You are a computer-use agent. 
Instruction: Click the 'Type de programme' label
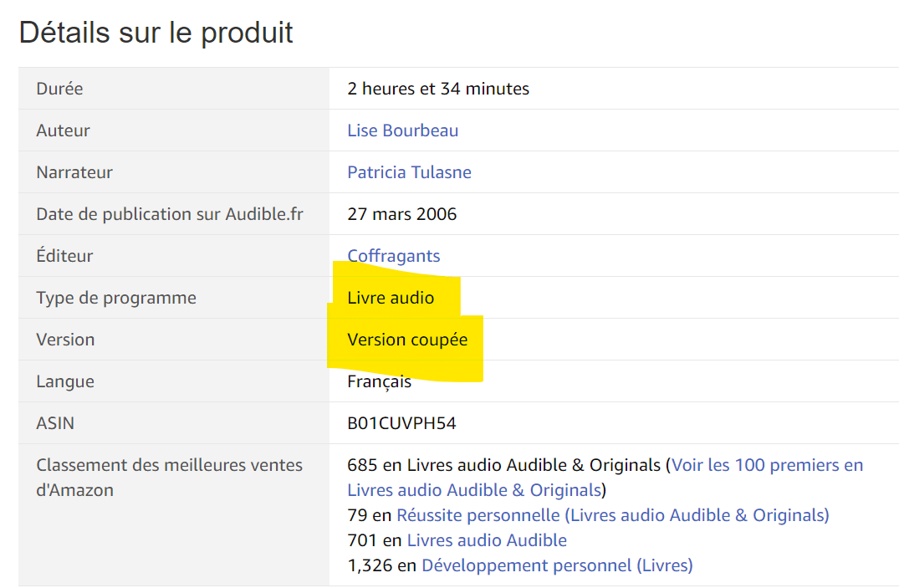click(116, 298)
